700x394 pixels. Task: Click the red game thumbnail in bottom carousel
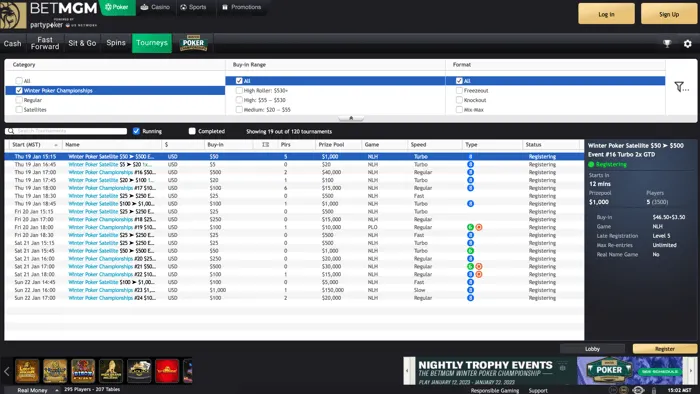click(x=167, y=371)
